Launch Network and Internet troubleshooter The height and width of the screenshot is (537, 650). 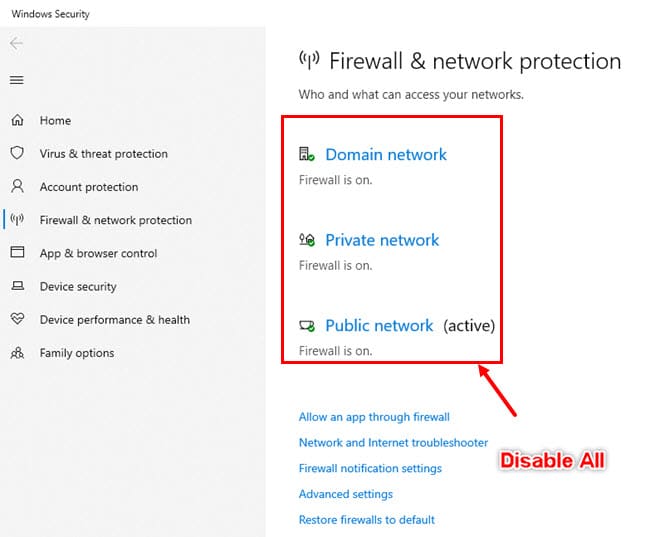click(393, 442)
